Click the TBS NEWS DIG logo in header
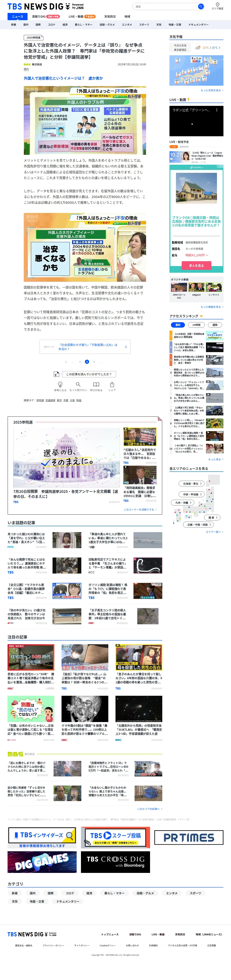 point(46,6)
